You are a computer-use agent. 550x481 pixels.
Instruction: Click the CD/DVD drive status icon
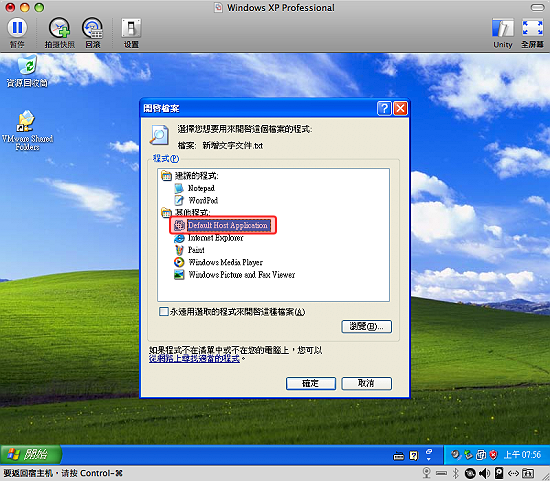tap(470, 473)
